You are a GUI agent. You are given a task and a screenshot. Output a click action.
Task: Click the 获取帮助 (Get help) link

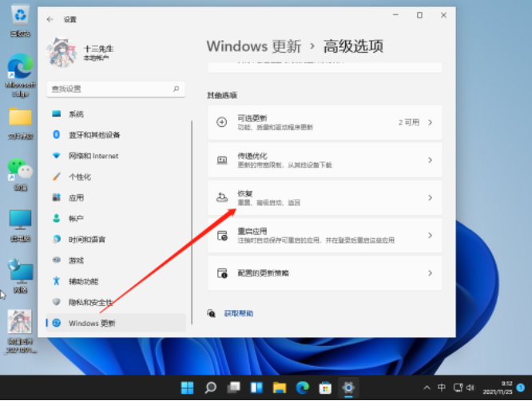(238, 313)
